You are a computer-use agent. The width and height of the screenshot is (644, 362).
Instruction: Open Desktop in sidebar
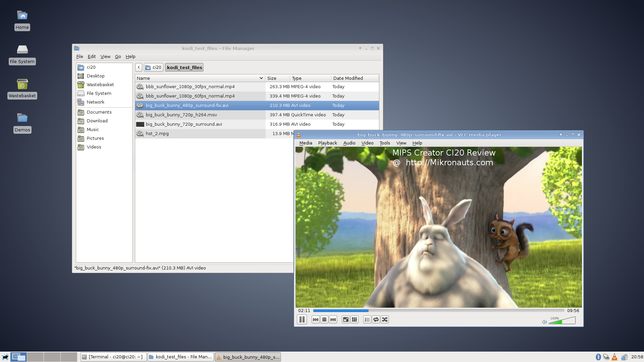pos(104,76)
